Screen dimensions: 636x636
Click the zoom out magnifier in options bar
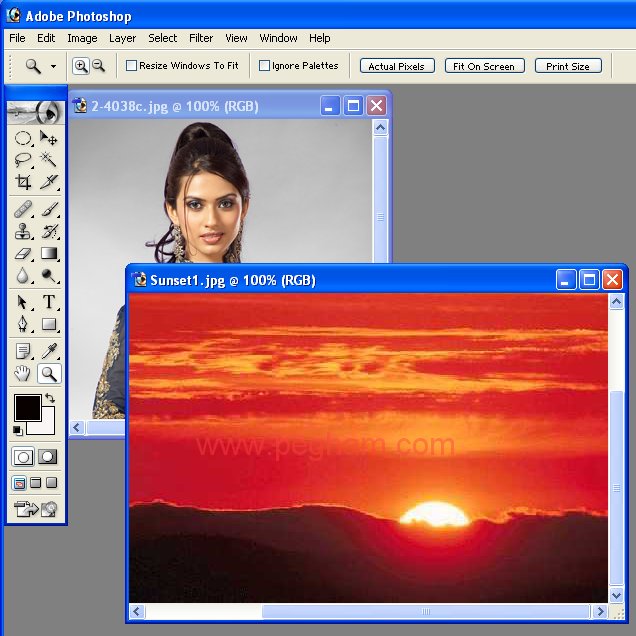point(98,66)
